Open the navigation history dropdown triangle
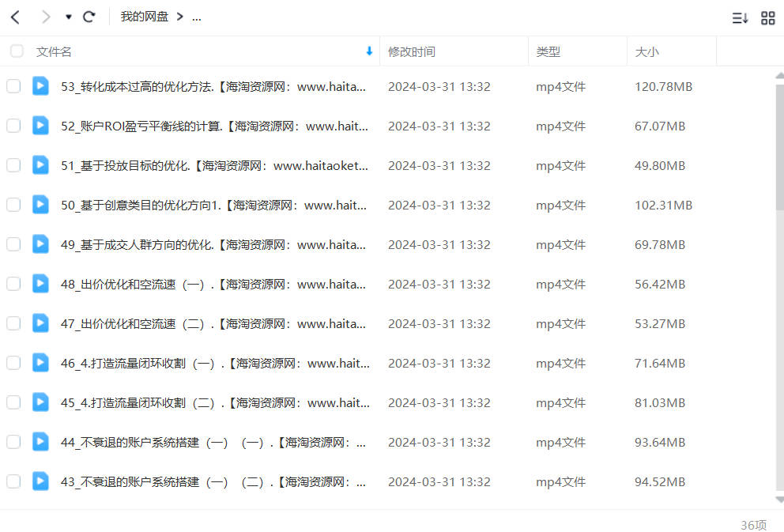784x532 pixels. click(x=69, y=17)
